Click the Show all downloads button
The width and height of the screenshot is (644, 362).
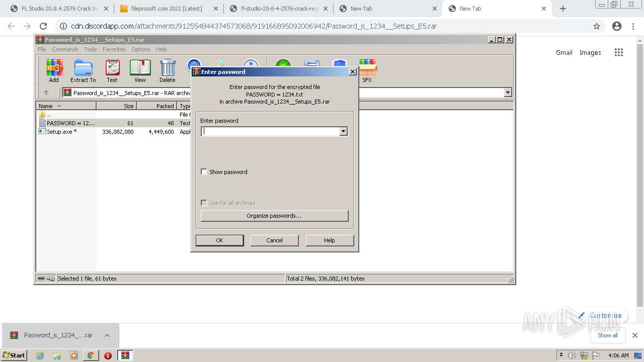click(608, 335)
